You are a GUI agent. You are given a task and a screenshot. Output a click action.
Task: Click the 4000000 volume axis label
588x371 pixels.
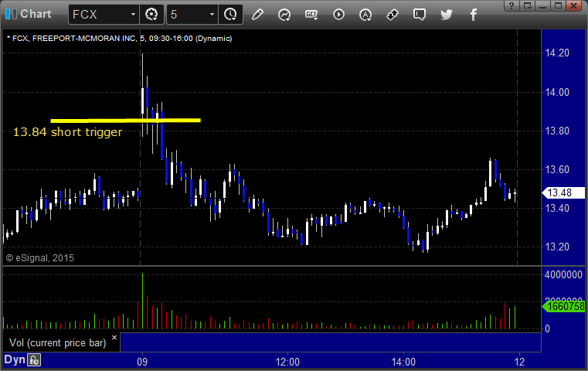click(563, 274)
